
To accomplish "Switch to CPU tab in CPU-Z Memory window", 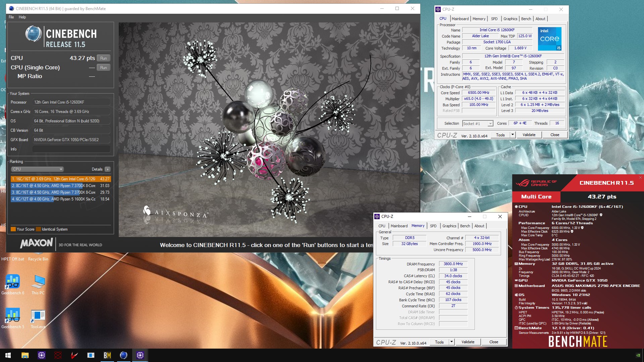I will tap(382, 226).
